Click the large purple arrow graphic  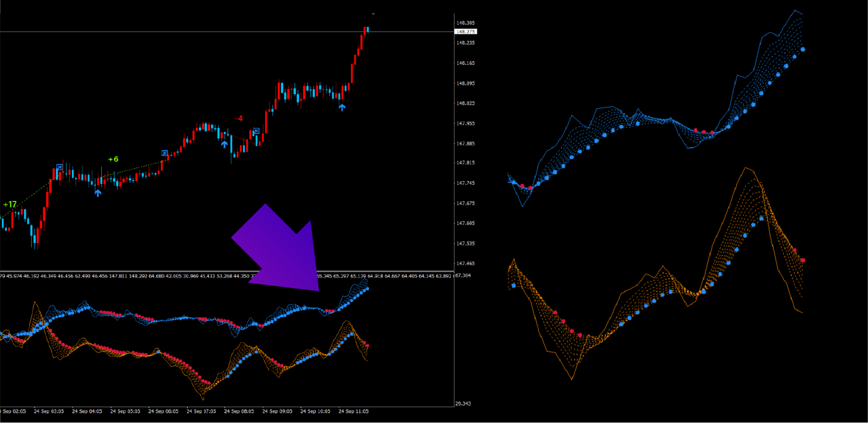pyautogui.click(x=281, y=250)
